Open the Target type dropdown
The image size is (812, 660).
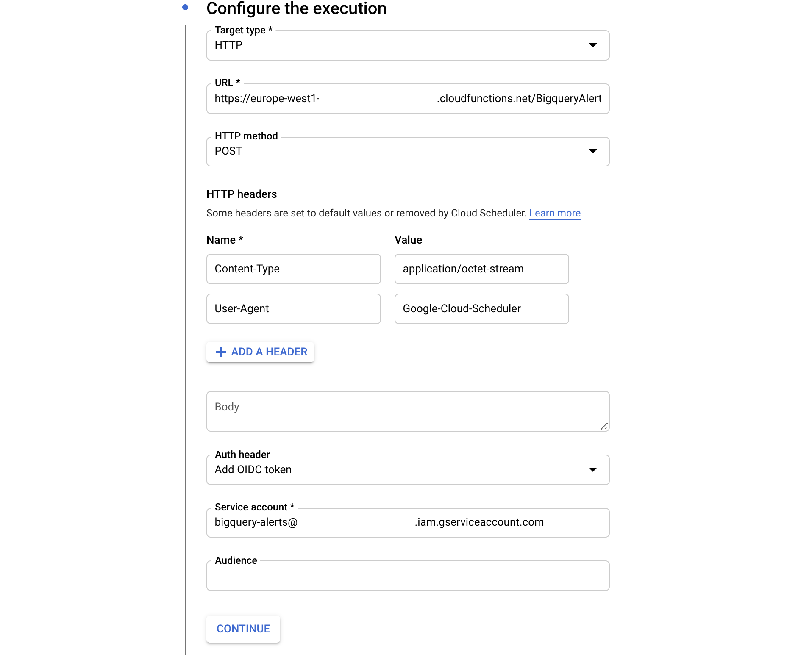pyautogui.click(x=398, y=45)
